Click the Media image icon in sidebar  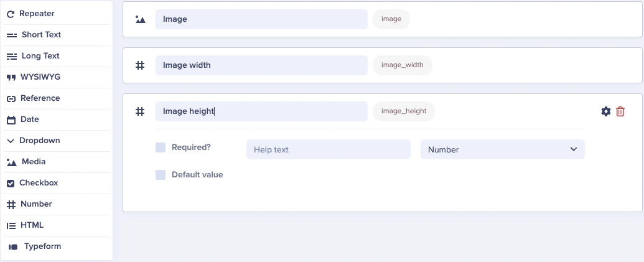point(11,162)
